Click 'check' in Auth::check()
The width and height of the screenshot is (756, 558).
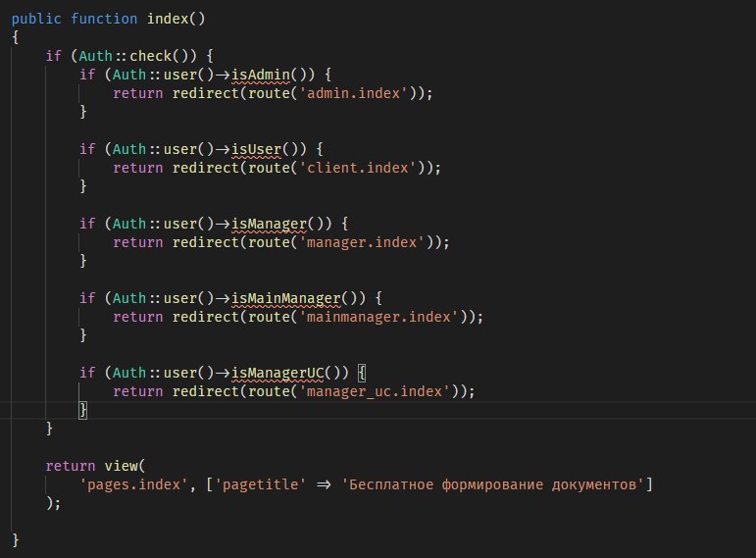[x=150, y=56]
